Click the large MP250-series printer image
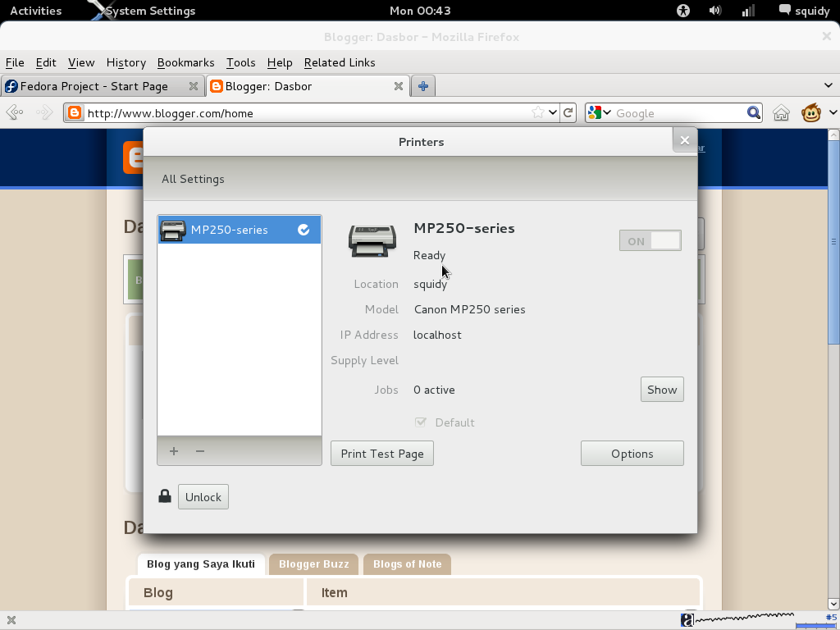The image size is (840, 630). point(372,240)
